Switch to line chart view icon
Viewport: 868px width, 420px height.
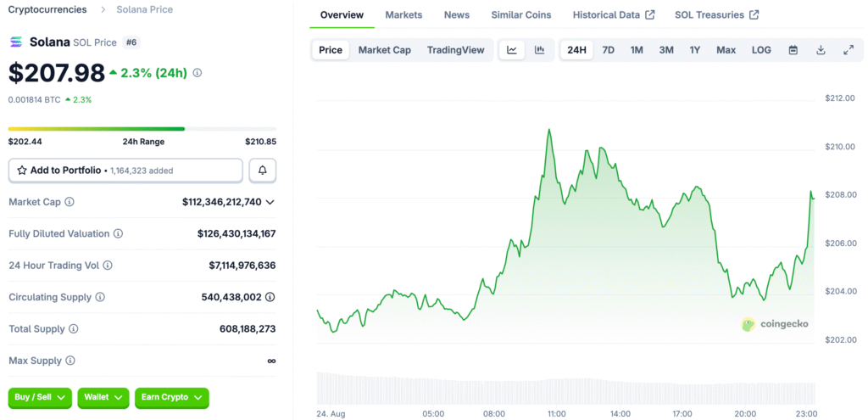coord(512,50)
